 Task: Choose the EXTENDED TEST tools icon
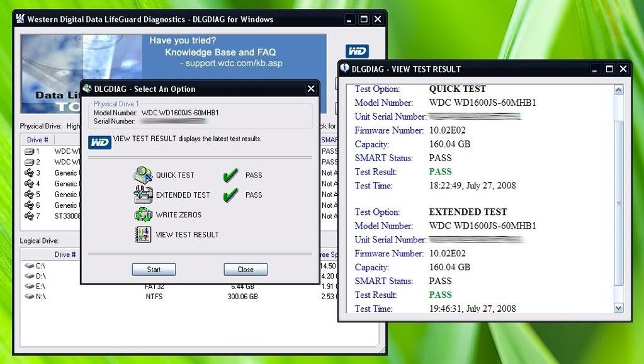(143, 195)
